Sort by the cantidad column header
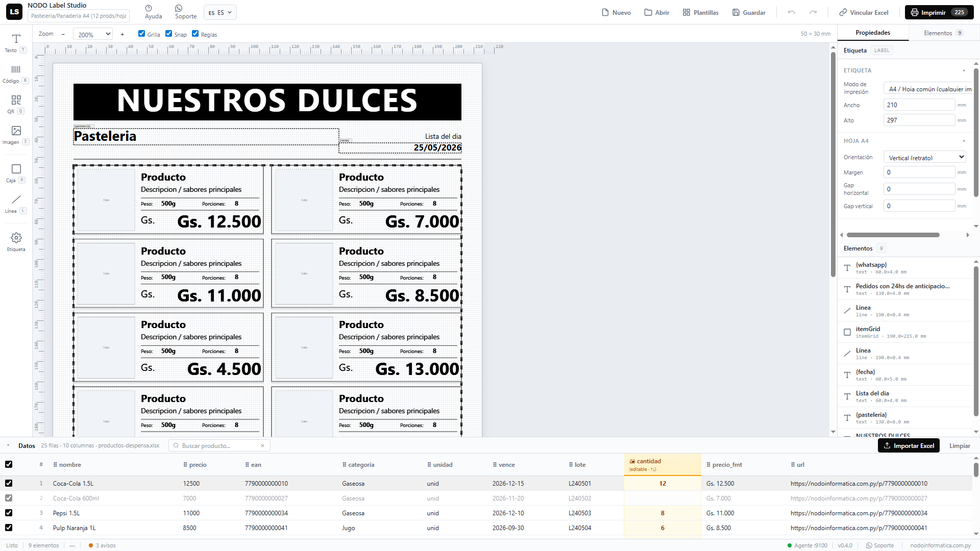 [663, 464]
